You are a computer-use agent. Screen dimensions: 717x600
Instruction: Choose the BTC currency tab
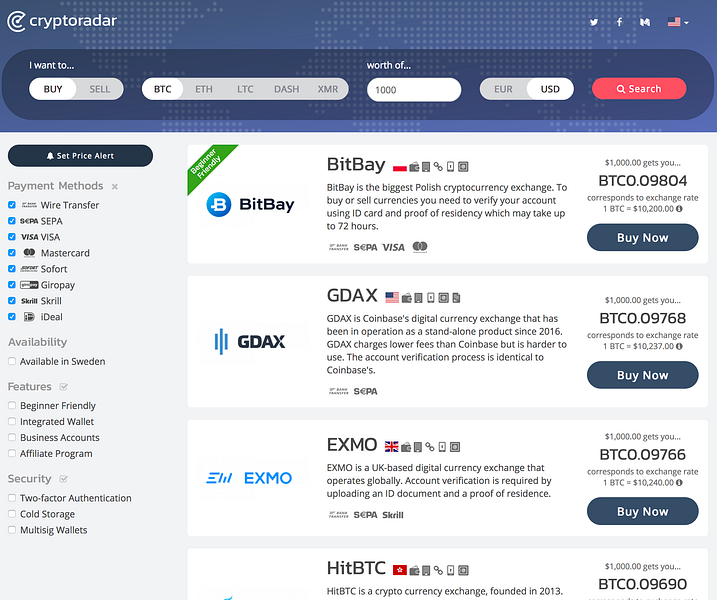(162, 89)
